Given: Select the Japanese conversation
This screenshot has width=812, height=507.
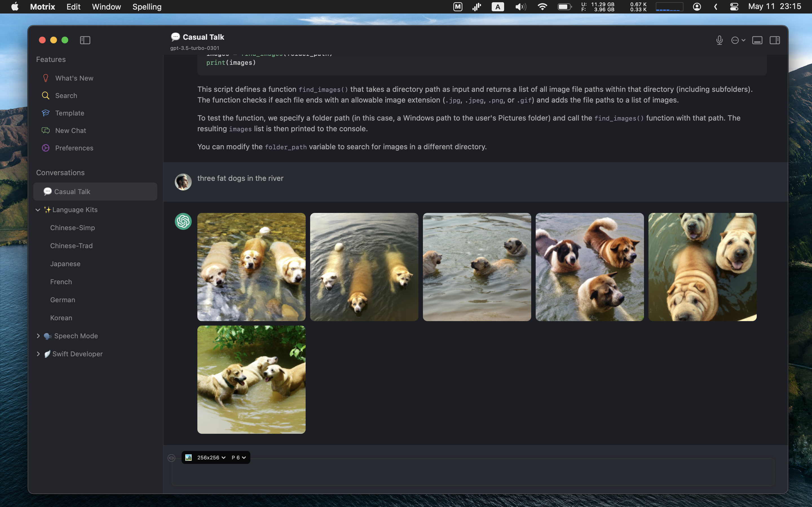Looking at the screenshot, I should [65, 264].
